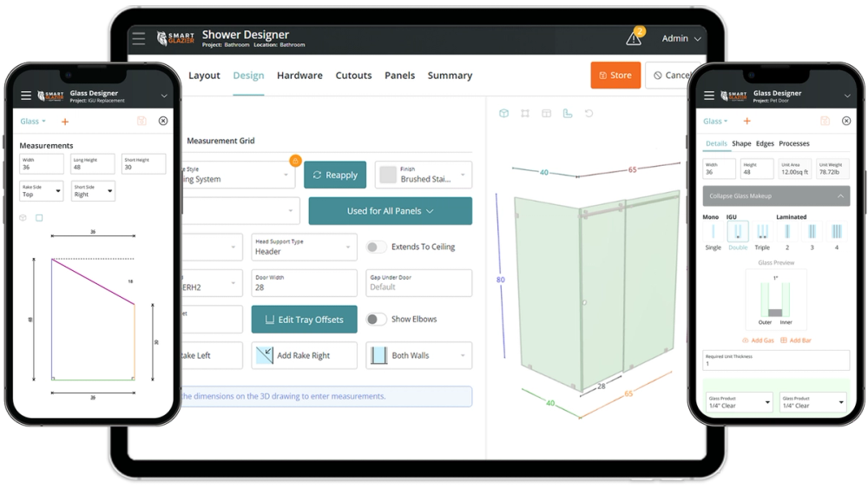Select the Design tab
Image resolution: width=868 pixels, height=489 pixels.
coord(248,76)
